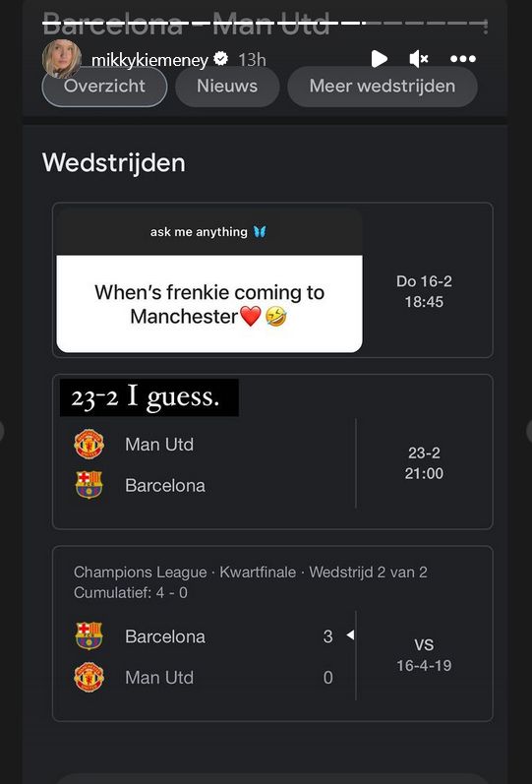Switch to the Nieuws tab
Viewport: 532px width, 784px height.
coord(227,86)
